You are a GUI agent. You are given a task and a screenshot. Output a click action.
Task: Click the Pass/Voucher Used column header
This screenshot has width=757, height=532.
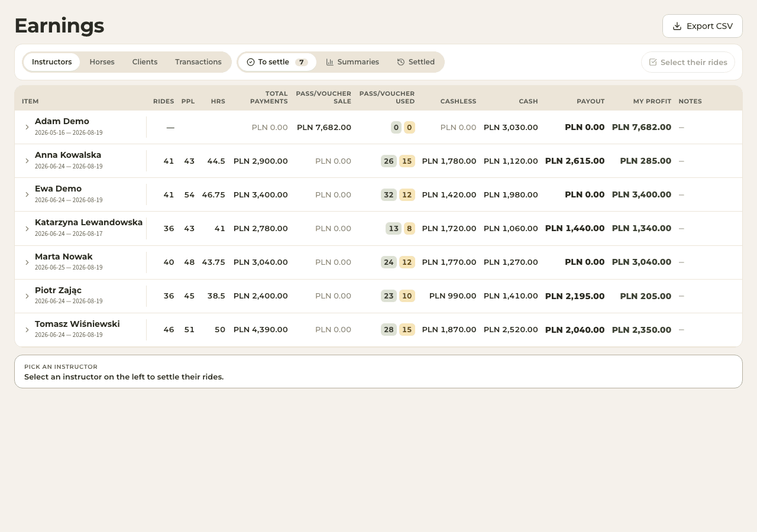tap(387, 98)
